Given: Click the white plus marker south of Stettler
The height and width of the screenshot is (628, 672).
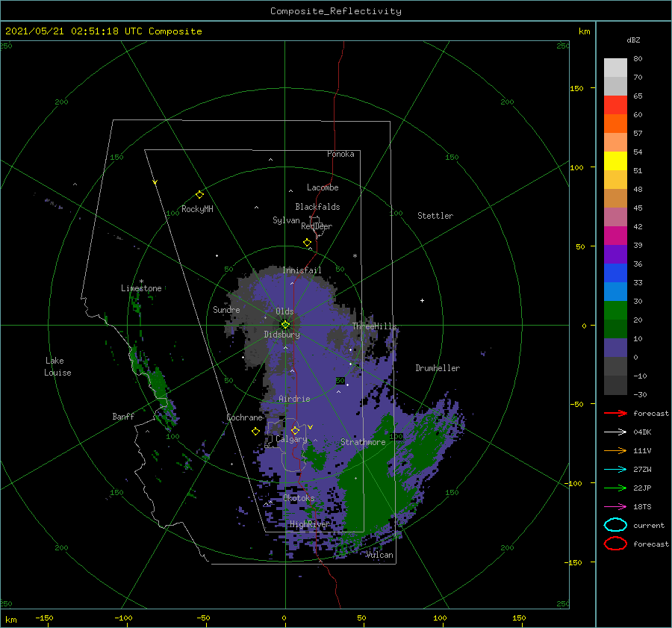Looking at the screenshot, I should click(422, 300).
